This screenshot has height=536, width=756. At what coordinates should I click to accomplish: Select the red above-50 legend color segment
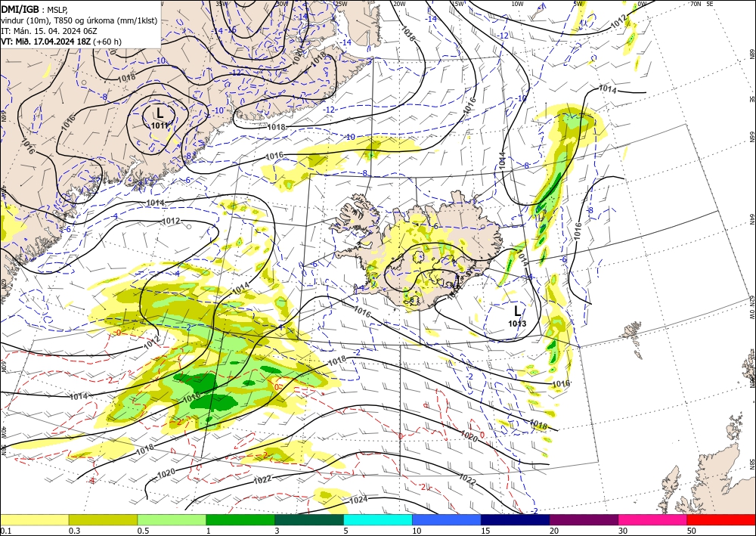721,519
